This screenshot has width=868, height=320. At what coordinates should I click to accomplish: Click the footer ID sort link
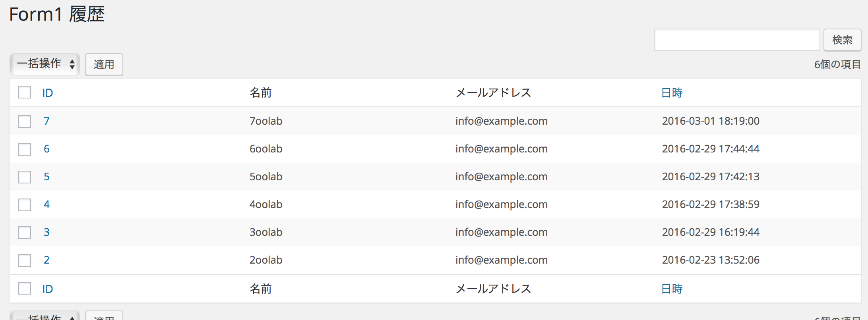tap(48, 289)
